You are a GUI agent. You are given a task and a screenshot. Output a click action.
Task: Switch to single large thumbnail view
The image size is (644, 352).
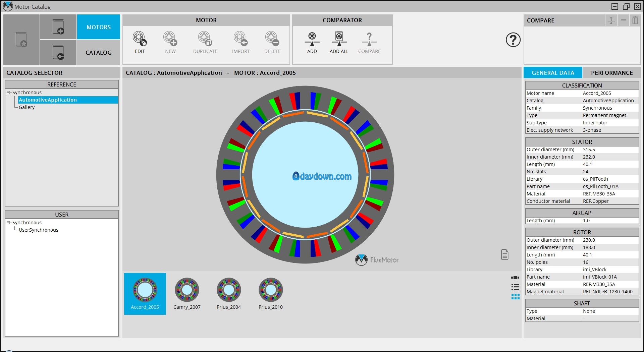(x=515, y=278)
